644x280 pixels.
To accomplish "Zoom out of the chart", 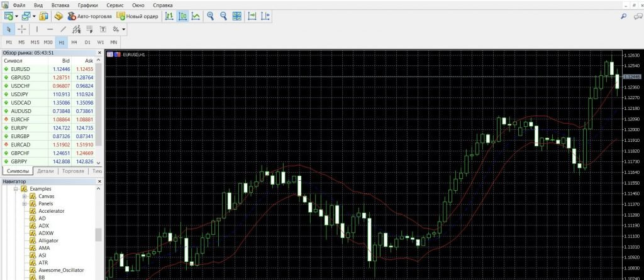I will [223, 16].
